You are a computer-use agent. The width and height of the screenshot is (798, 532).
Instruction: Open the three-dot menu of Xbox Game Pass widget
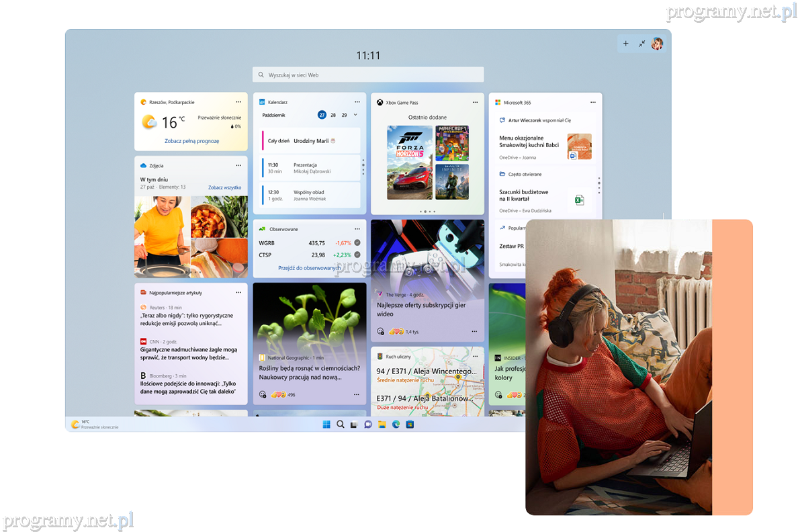click(475, 102)
